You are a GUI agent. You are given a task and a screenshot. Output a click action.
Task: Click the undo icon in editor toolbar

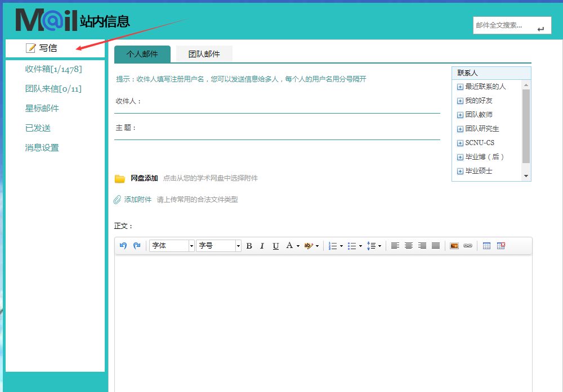point(123,246)
